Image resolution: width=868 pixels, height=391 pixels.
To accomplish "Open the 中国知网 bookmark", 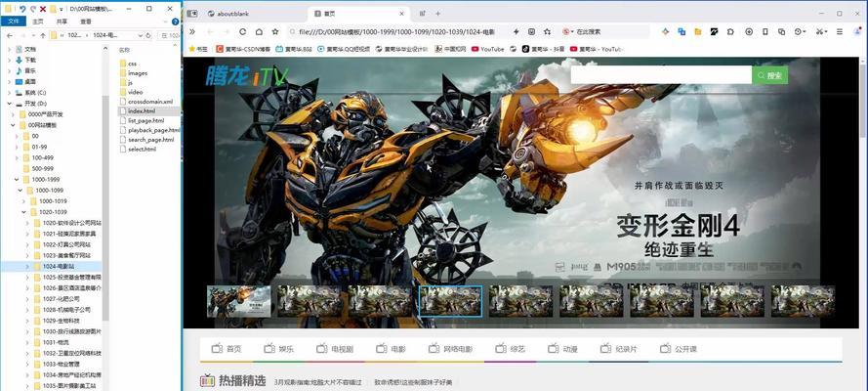I will point(450,49).
